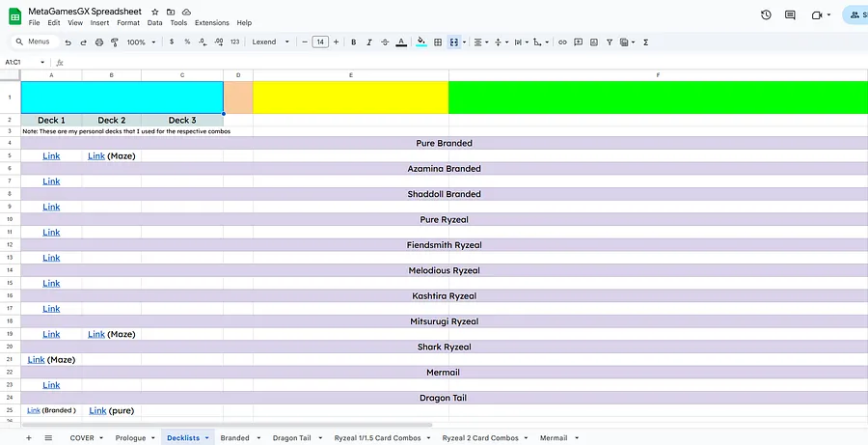Open the text color picker
868x445 pixels.
click(401, 42)
